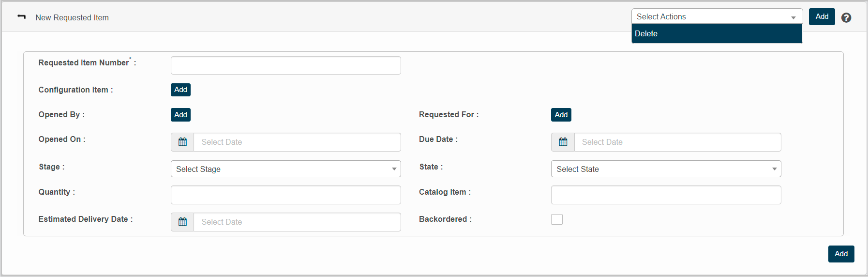
Task: Click Add next to Configuration Item
Action: [180, 90]
